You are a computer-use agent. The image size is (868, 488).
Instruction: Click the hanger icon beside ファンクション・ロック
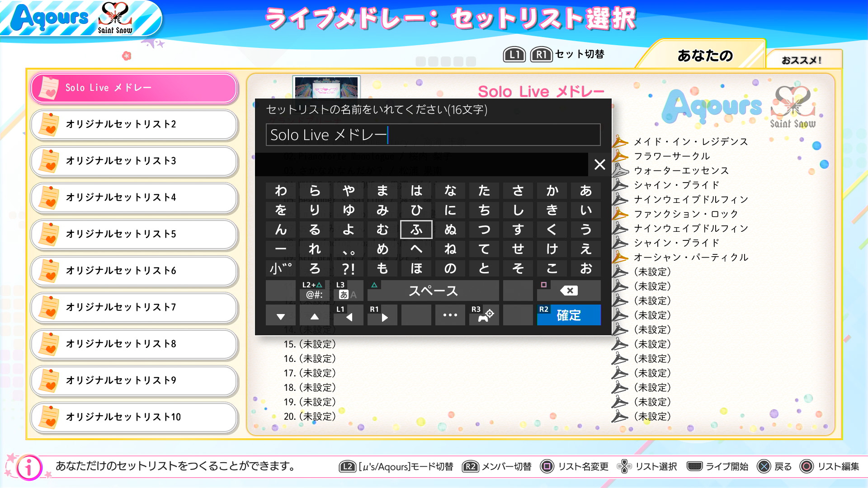620,214
